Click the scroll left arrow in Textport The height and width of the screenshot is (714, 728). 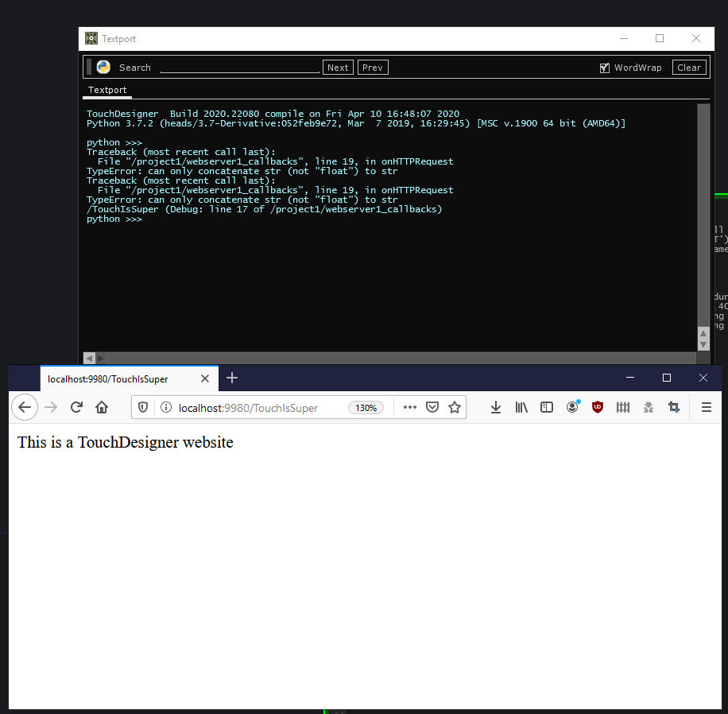(x=89, y=358)
